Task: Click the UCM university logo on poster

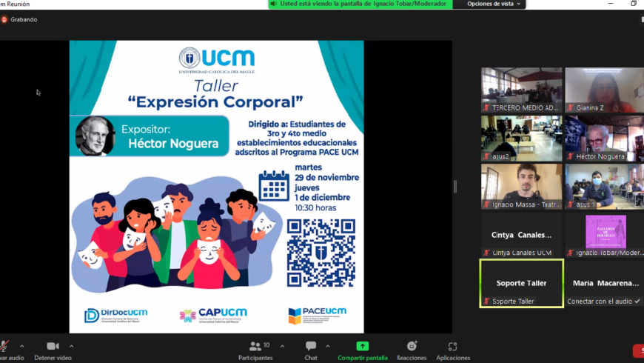Action: click(216, 60)
